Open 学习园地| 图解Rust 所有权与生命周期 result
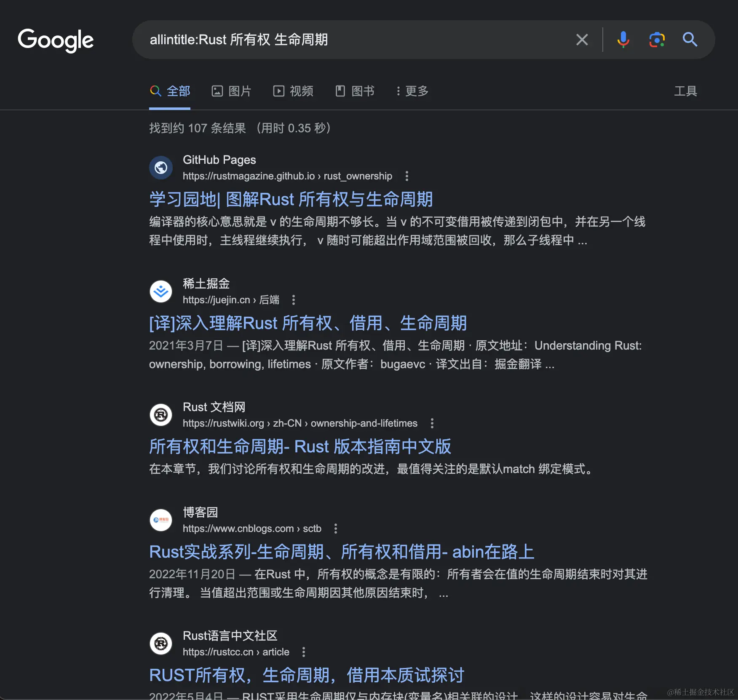 point(291,199)
